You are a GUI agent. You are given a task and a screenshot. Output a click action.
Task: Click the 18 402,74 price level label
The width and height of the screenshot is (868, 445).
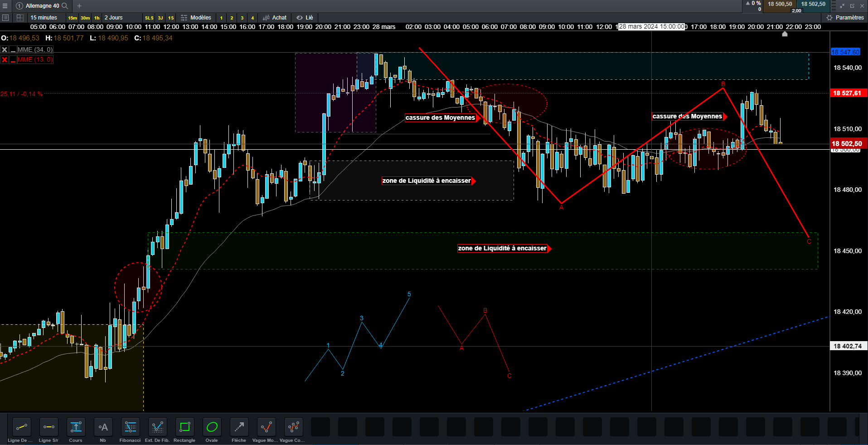(849, 346)
